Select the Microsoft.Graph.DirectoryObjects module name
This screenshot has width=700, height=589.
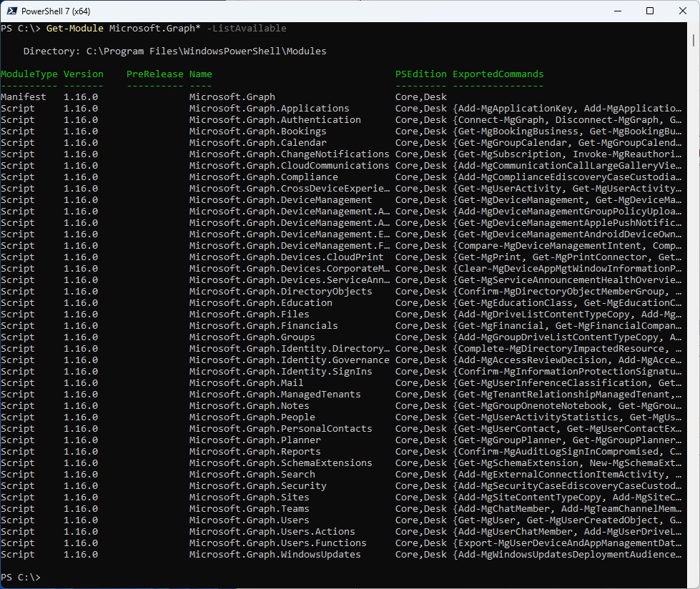click(280, 292)
